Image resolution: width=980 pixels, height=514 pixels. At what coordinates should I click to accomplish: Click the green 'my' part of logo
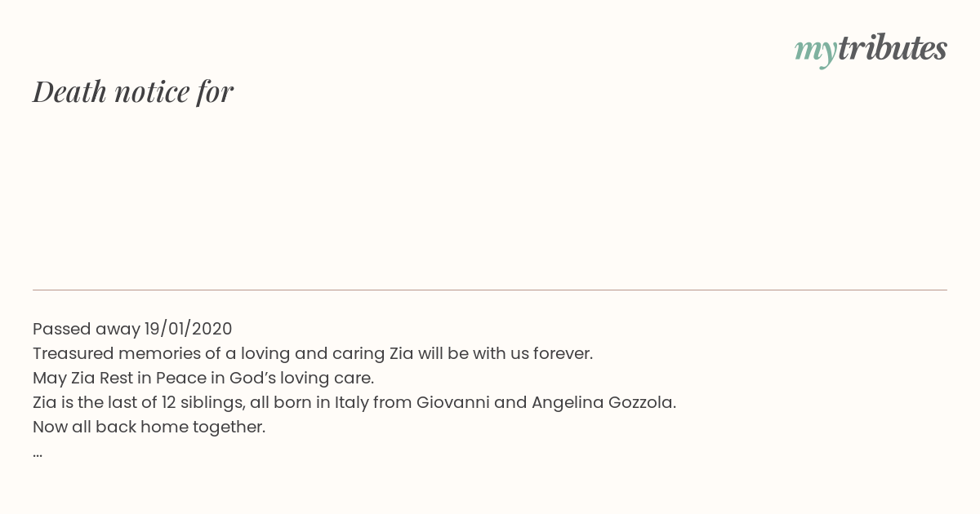[x=816, y=51]
